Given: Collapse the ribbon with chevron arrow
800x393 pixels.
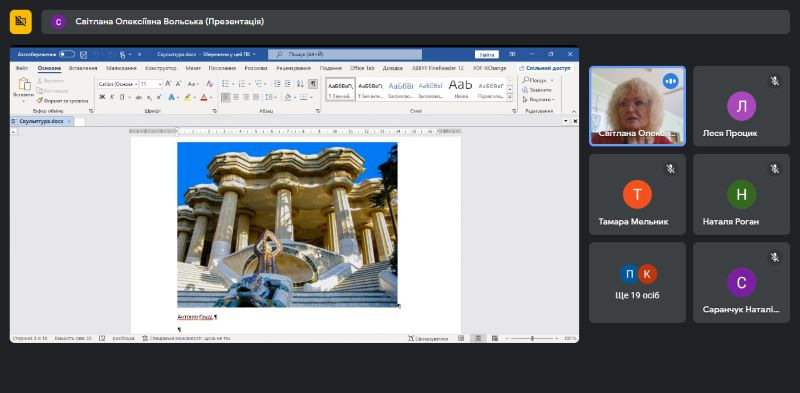Looking at the screenshot, I should (574, 111).
